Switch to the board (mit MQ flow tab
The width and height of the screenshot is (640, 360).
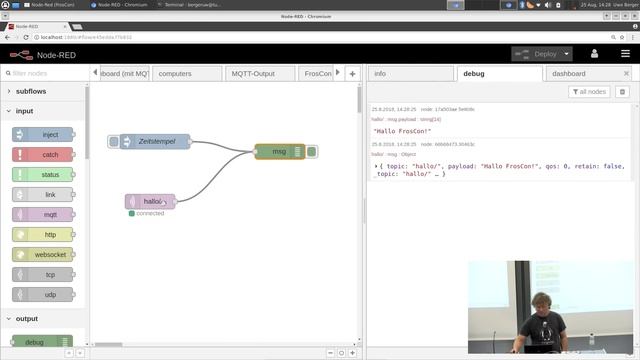click(124, 74)
